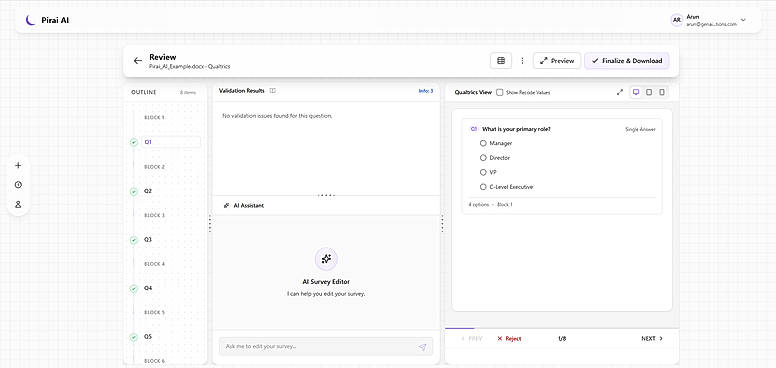
Task: Go back using the arrow beside Review
Action: pos(138,61)
